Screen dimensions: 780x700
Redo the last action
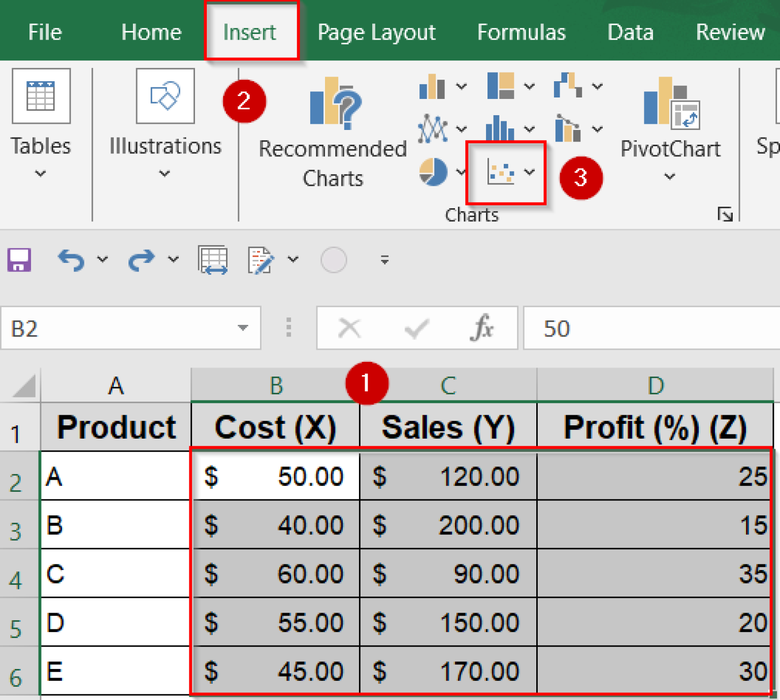coord(140,260)
